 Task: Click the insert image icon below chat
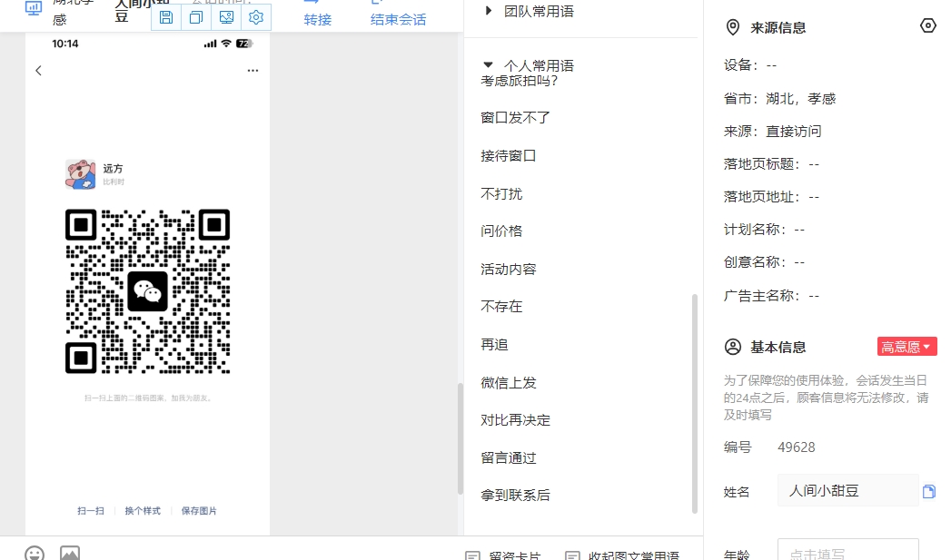tap(70, 554)
